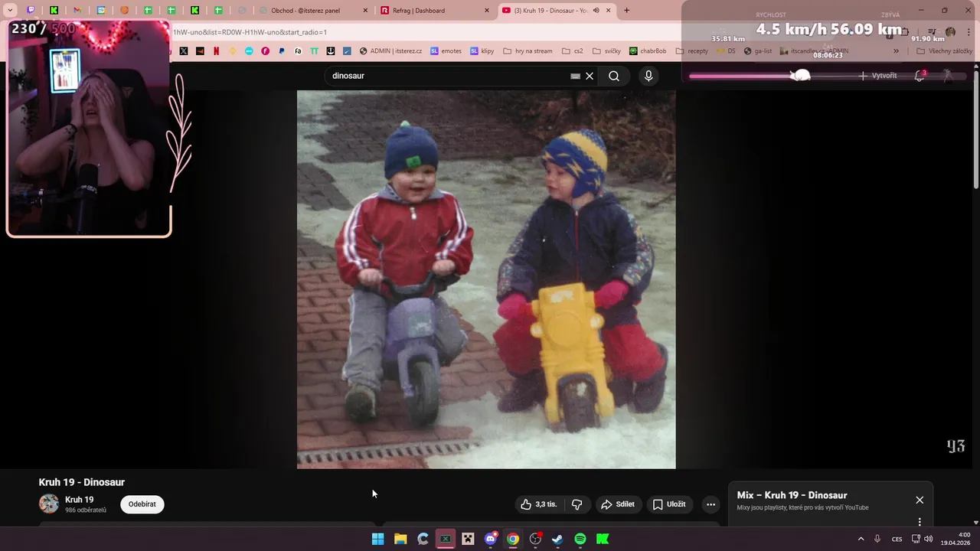This screenshot has width=980, height=551.
Task: Open the volume control in system tray
Action: coord(929,539)
